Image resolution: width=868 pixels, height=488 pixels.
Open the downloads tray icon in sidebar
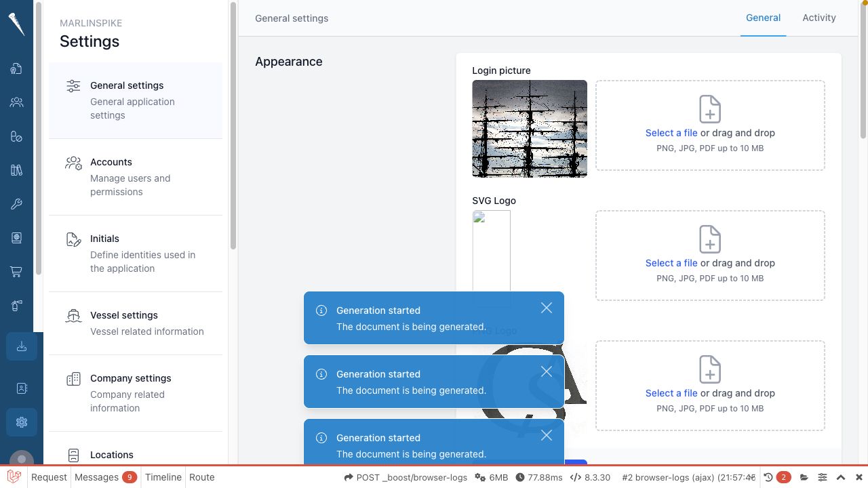click(22, 346)
